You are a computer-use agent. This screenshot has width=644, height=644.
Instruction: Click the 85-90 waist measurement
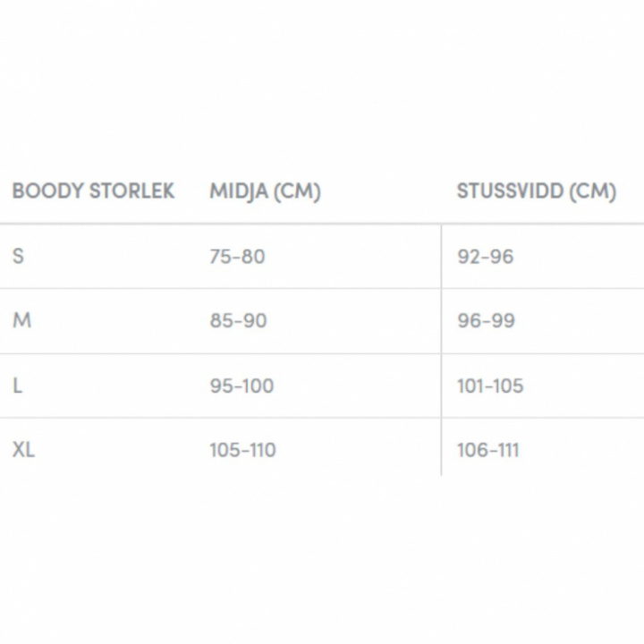[238, 321]
